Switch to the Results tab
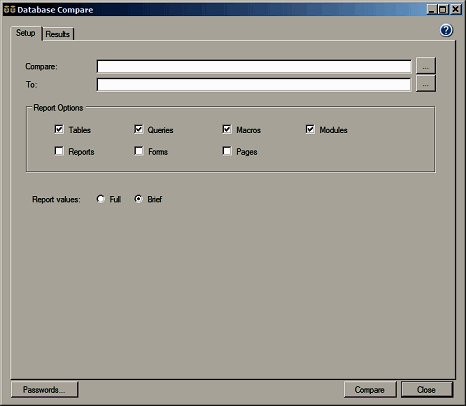 pyautogui.click(x=58, y=34)
